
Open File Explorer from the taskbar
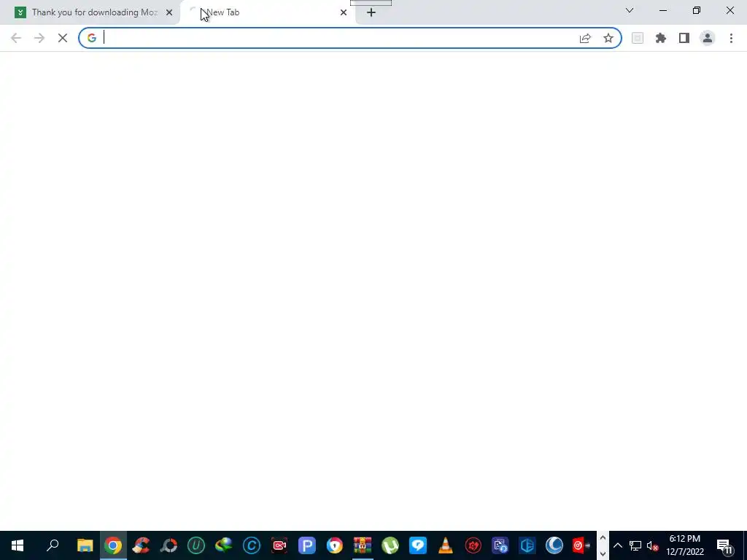[85, 545]
